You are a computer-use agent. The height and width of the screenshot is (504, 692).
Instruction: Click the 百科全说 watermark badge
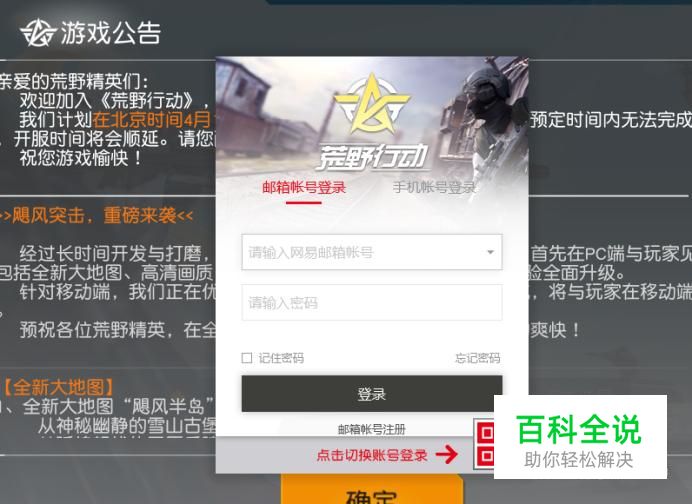580,437
